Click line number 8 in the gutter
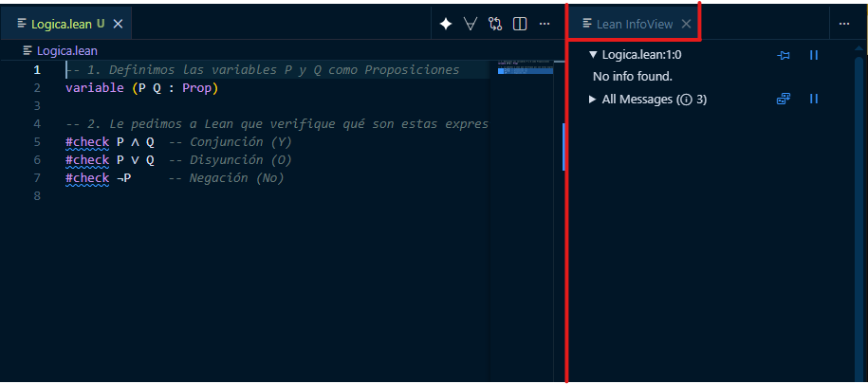 [x=37, y=196]
